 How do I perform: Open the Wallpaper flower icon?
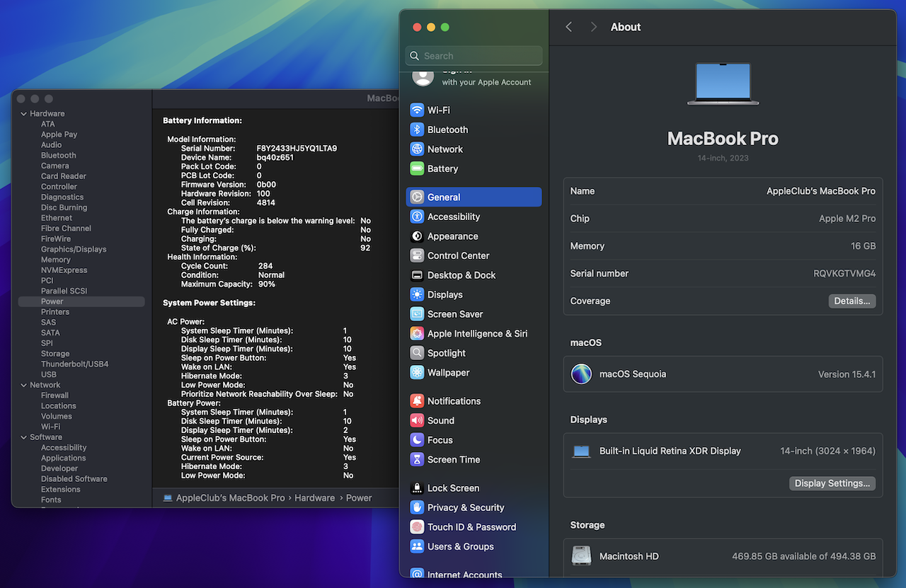pos(417,372)
